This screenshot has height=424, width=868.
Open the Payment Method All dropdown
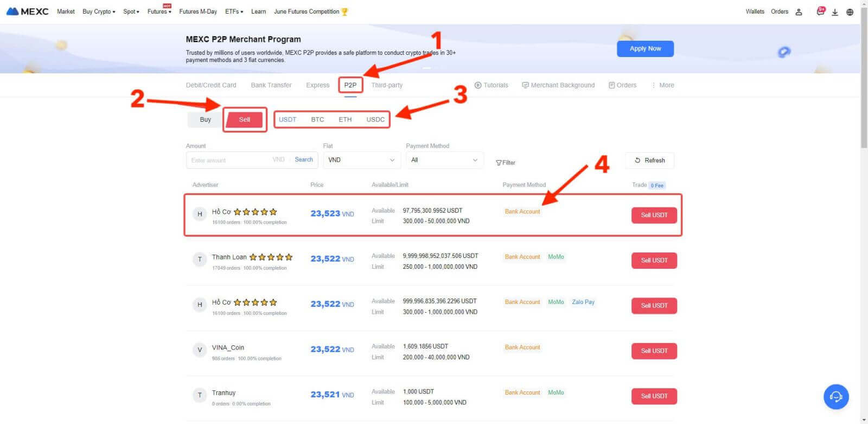[x=444, y=160]
